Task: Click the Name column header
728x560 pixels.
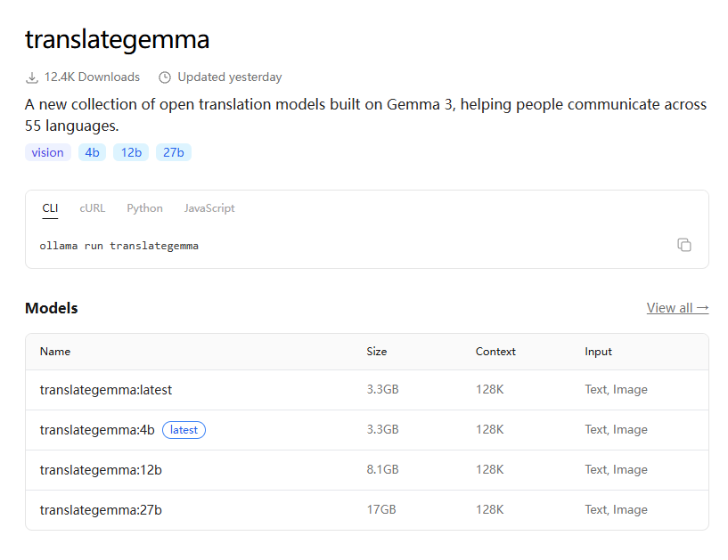Action: pyautogui.click(x=55, y=352)
